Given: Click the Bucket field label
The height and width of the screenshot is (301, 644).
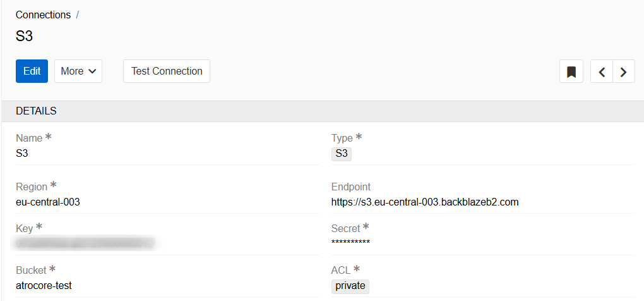Looking at the screenshot, I should tap(32, 270).
